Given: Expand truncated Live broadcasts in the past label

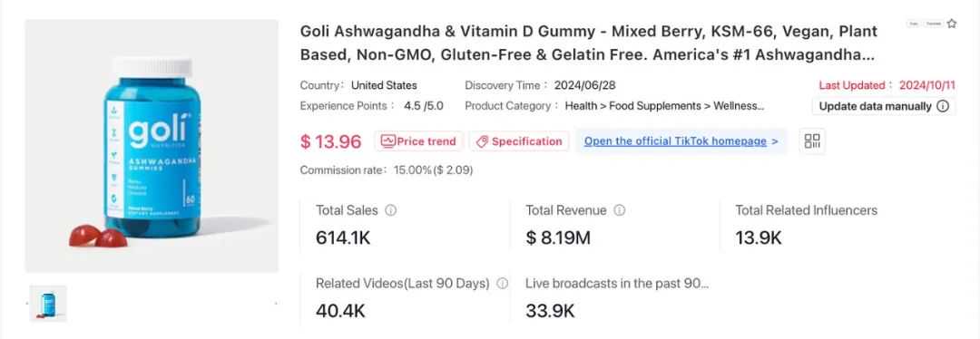Looking at the screenshot, I should click(x=617, y=284).
